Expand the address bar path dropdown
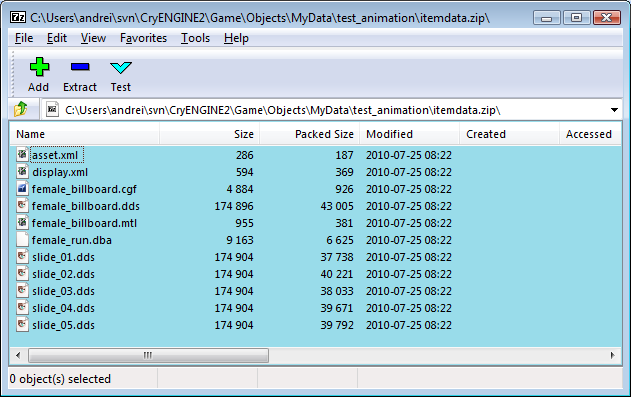The height and width of the screenshot is (397, 631). (x=614, y=110)
